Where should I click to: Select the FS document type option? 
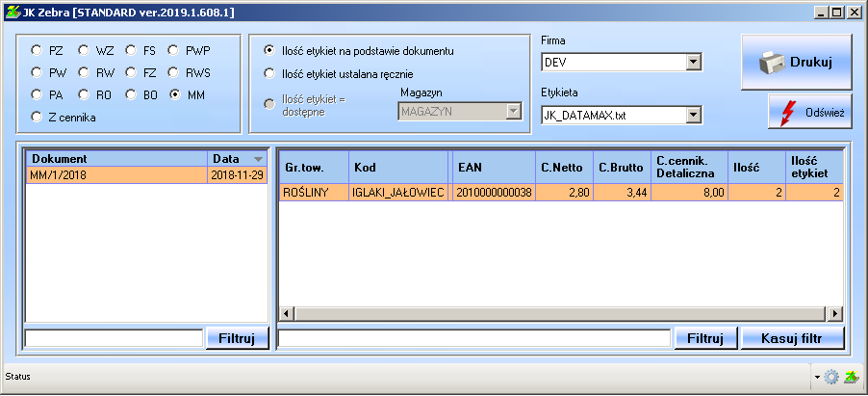tap(130, 50)
